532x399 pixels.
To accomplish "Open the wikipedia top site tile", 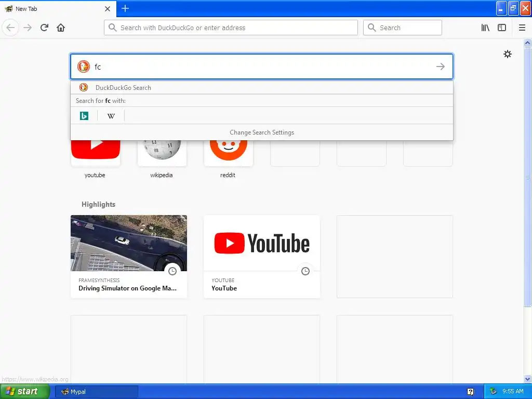I will [162, 158].
